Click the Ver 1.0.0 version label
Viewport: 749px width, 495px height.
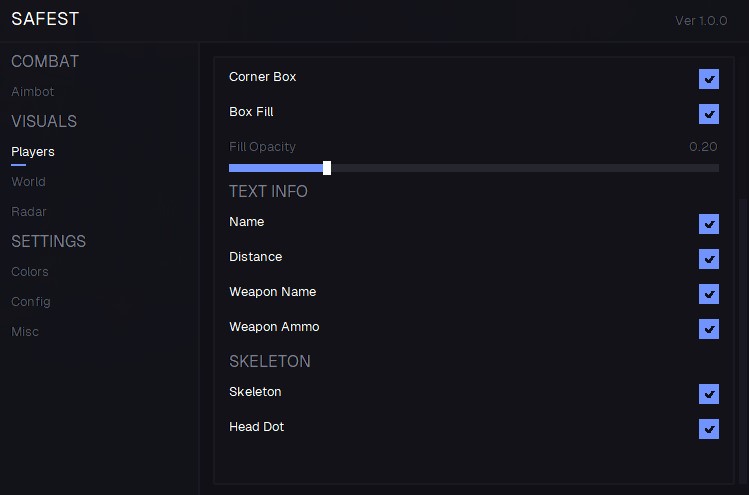pyautogui.click(x=701, y=21)
